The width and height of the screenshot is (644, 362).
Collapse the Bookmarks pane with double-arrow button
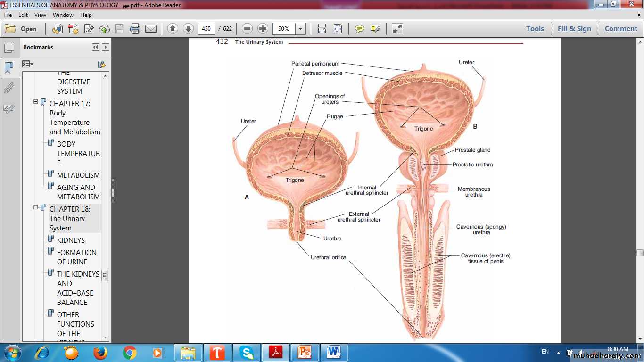[x=96, y=47]
